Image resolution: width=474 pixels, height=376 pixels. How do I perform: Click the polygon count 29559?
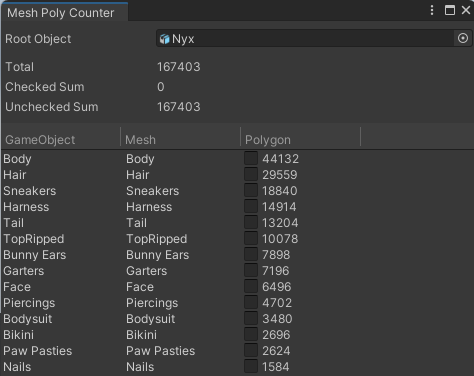280,175
